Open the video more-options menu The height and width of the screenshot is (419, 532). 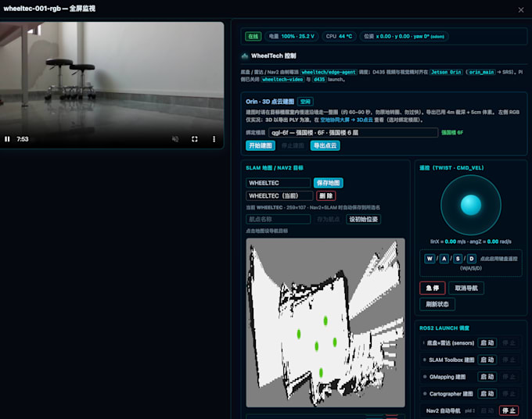pos(214,139)
